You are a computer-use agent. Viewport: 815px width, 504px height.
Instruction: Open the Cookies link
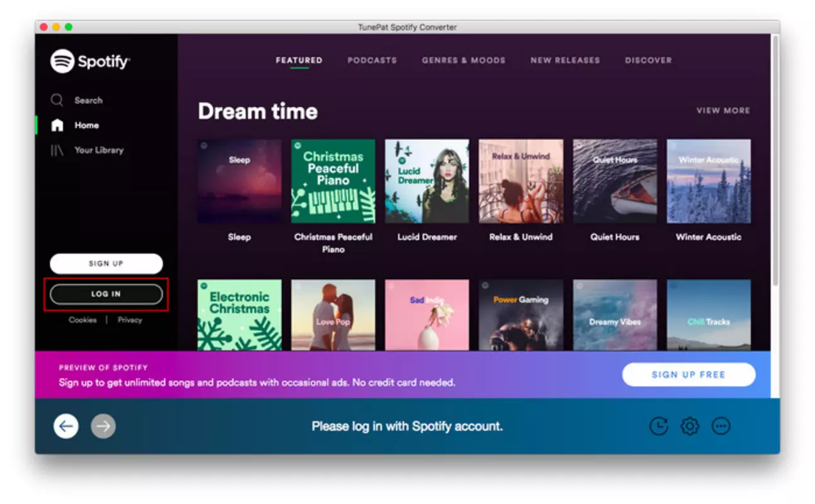click(83, 320)
